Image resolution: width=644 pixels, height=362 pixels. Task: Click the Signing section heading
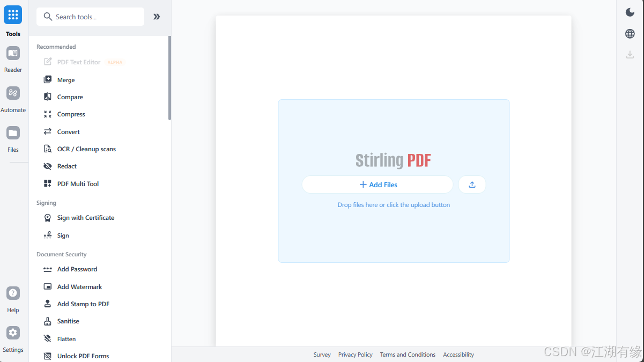pos(46,203)
